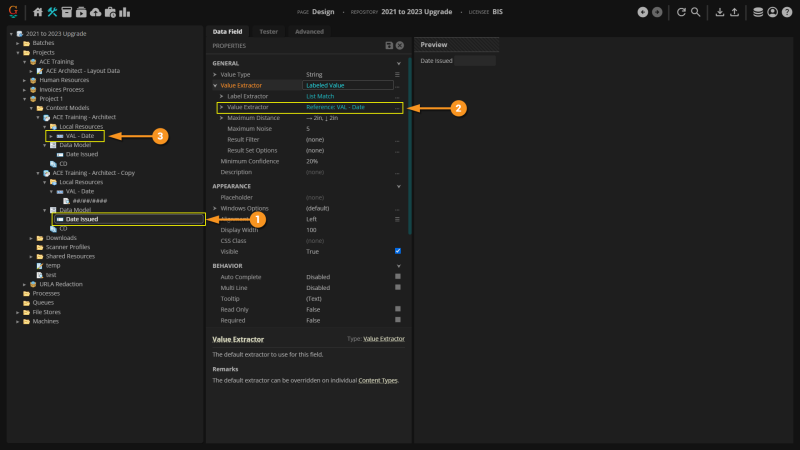Switch to the Tester tab
800x450 pixels.
tap(268, 32)
